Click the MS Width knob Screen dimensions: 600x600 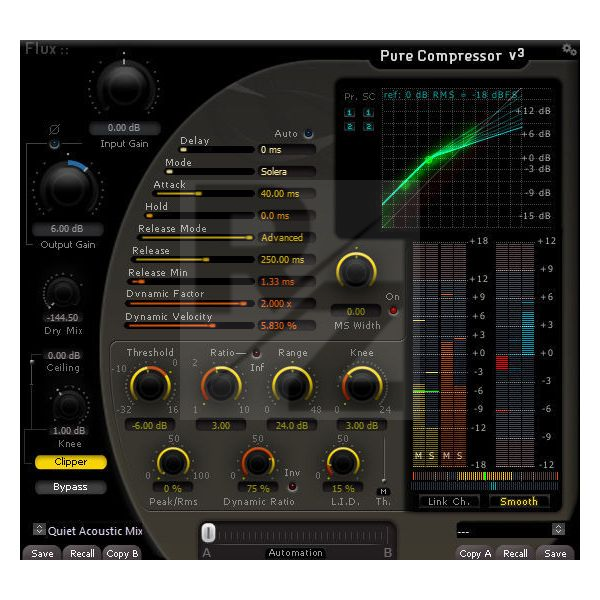[x=356, y=271]
